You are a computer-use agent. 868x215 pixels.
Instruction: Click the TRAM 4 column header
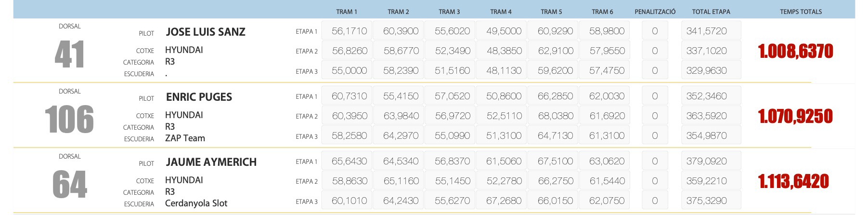(x=501, y=12)
